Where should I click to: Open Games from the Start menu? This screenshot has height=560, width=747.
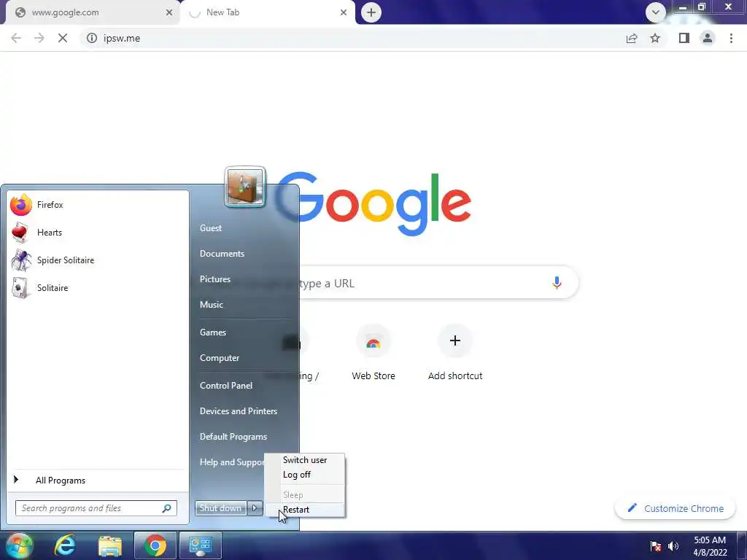213,332
